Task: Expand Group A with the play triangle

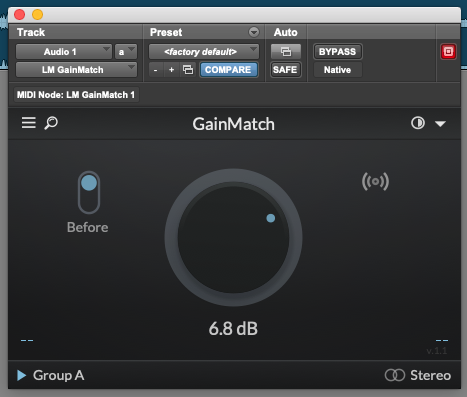Action: 22,375
